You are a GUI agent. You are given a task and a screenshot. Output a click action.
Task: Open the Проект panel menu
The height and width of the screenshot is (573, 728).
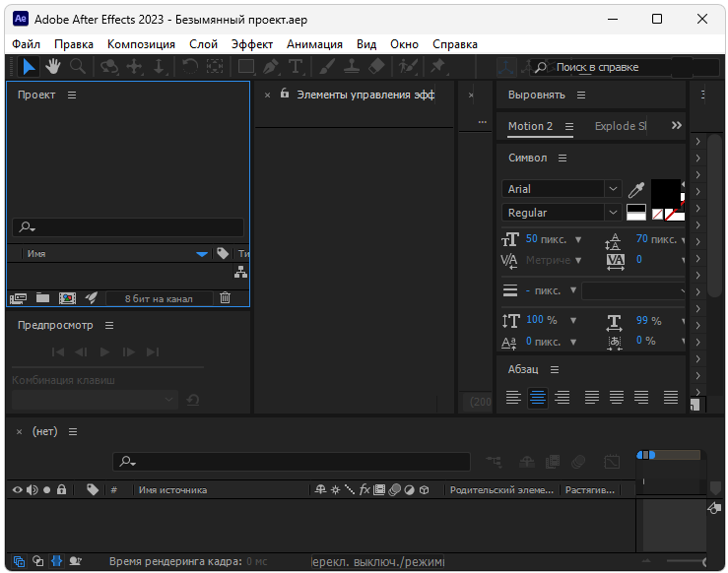coord(72,95)
